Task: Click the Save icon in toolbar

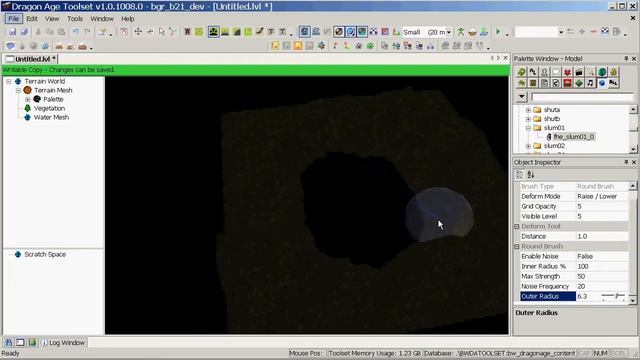Action: click(x=13, y=32)
